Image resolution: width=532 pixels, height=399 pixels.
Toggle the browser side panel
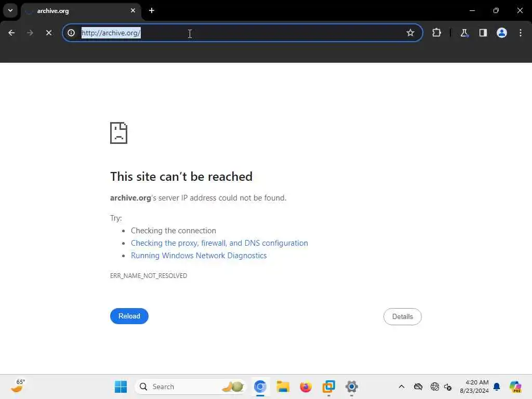483,33
